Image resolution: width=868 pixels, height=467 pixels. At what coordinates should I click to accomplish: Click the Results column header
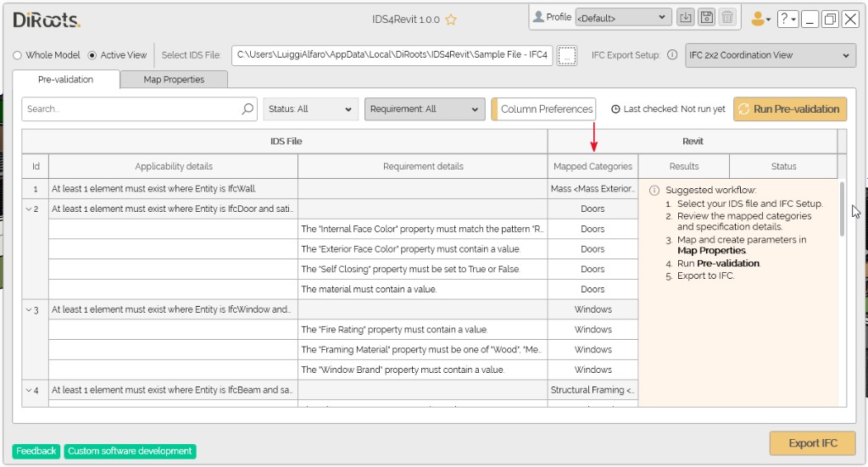coord(684,166)
